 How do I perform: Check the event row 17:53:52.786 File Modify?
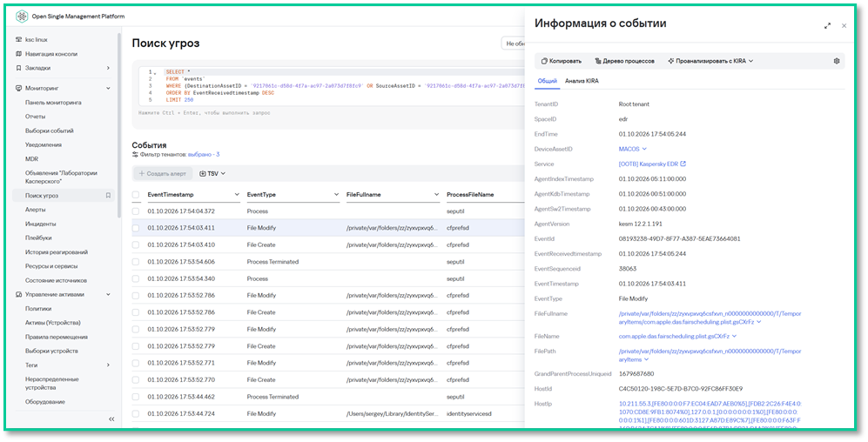click(136, 296)
